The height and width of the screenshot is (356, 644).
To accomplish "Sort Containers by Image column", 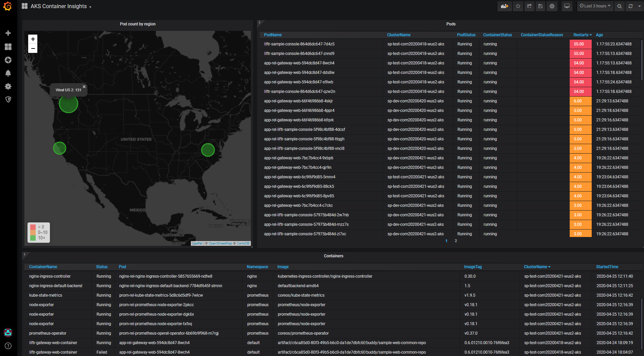I will coord(283,267).
